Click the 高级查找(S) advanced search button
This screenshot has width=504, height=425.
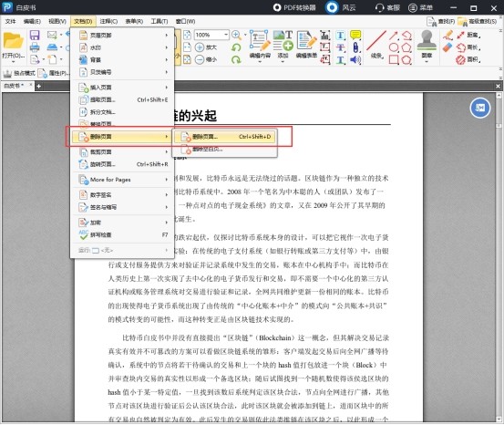pos(478,21)
